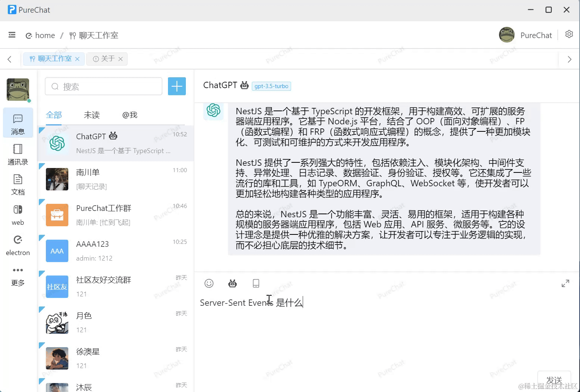Expand the message editor fullscreen
The image size is (580, 392).
coord(565,283)
